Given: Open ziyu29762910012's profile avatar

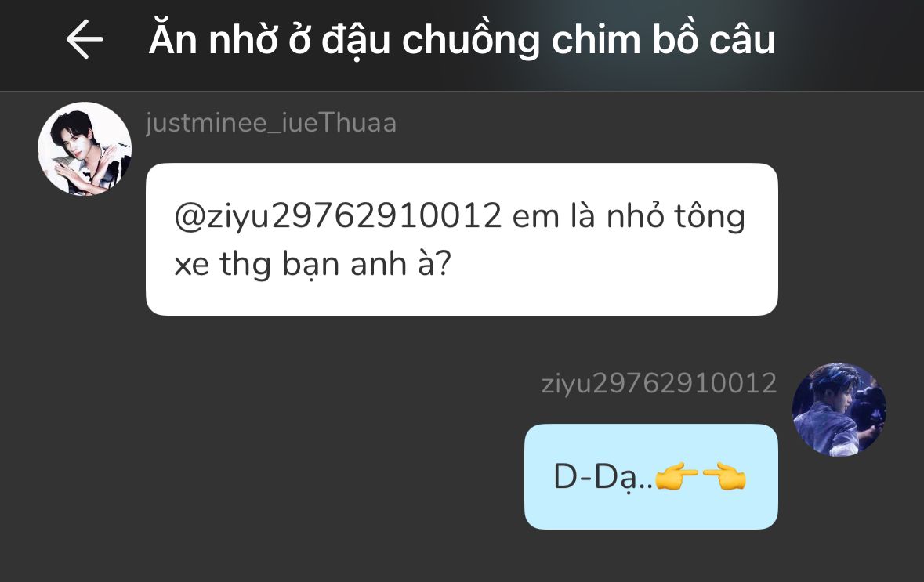Looking at the screenshot, I should (x=839, y=410).
